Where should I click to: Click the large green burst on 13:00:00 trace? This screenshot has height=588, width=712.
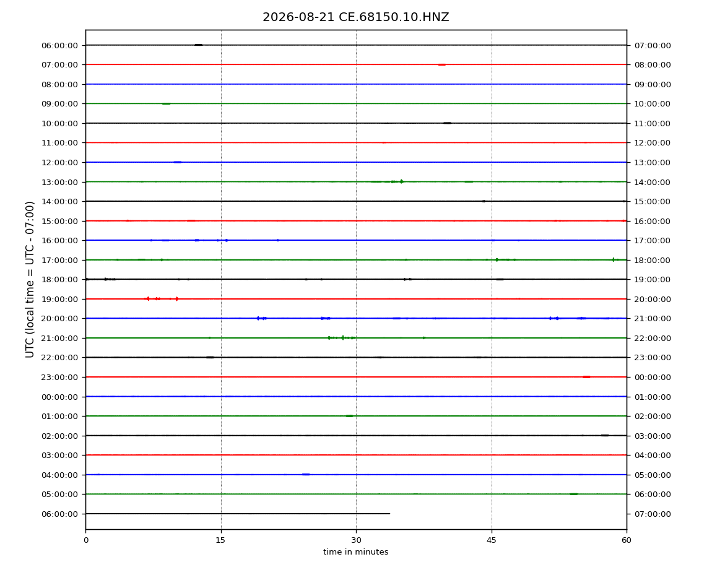tap(401, 181)
